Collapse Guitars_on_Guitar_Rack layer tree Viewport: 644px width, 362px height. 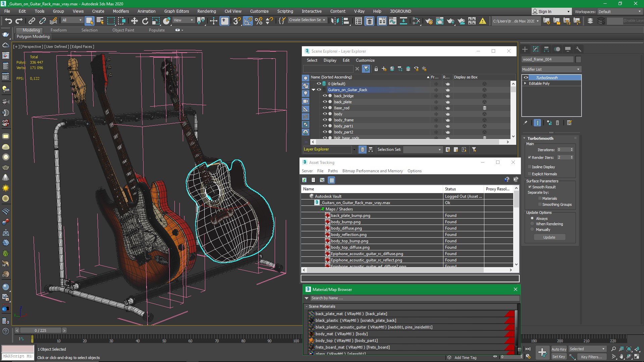coord(314,90)
